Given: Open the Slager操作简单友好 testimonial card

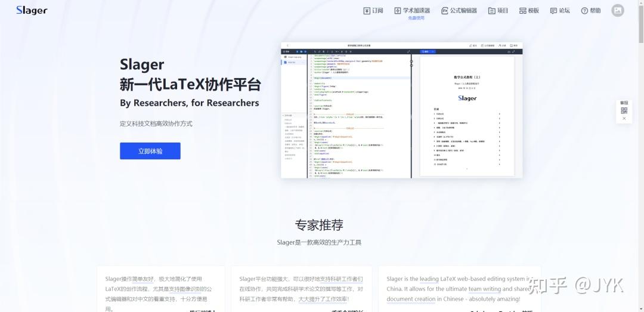Looking at the screenshot, I should coord(160,289).
